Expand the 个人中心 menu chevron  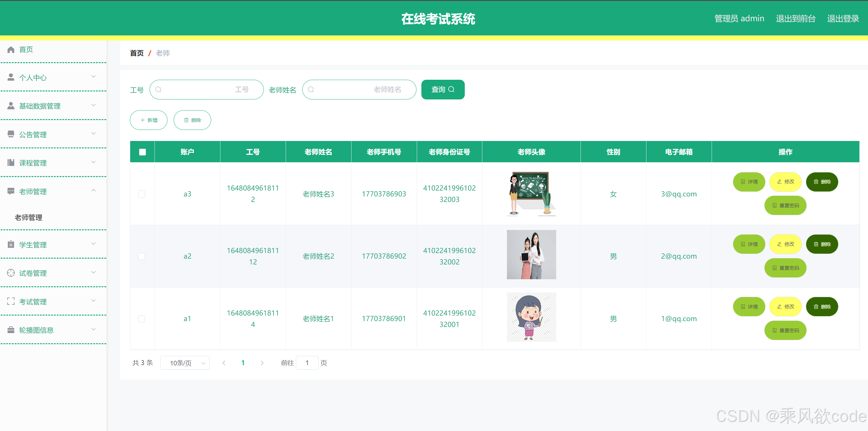[x=94, y=77]
